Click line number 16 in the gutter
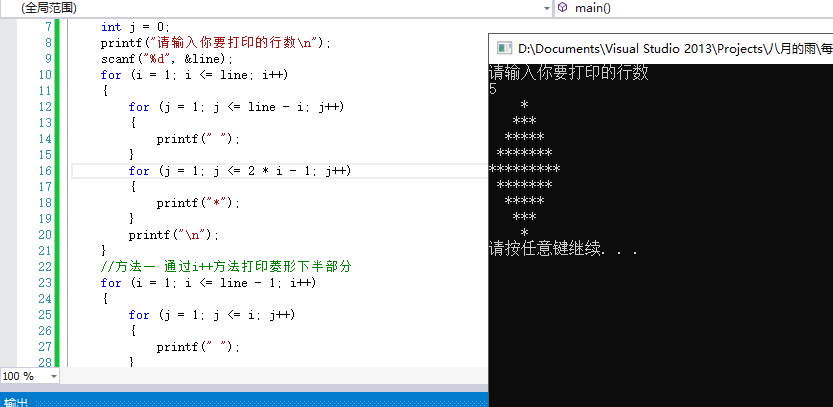Viewport: 833px width, 407px height. click(45, 171)
